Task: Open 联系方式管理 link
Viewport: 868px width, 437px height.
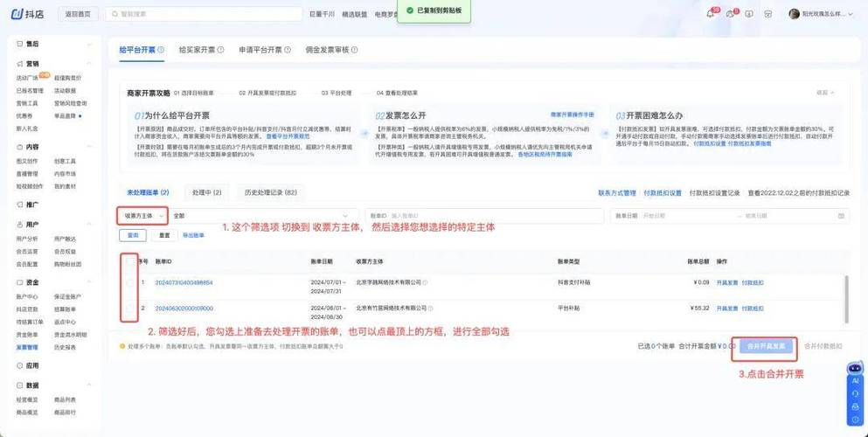Action: click(616, 193)
